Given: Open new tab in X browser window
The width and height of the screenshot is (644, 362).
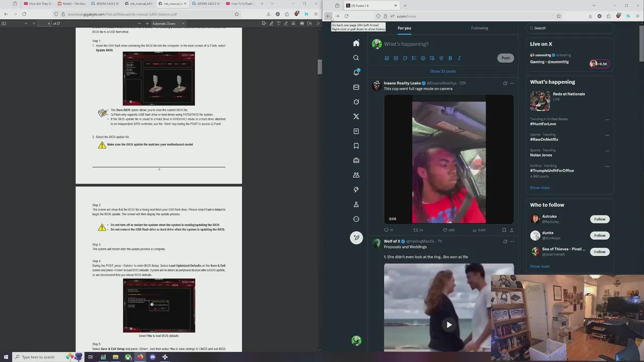Looking at the screenshot, I should 405,6.
